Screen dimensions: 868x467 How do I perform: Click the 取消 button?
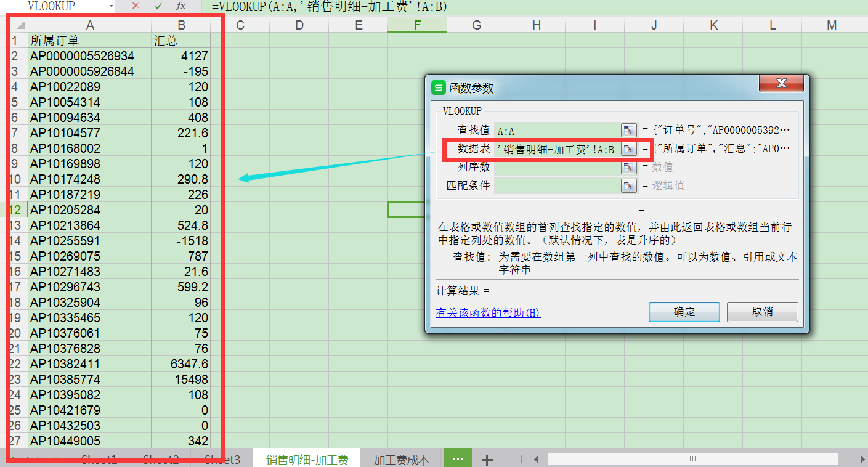(x=763, y=312)
